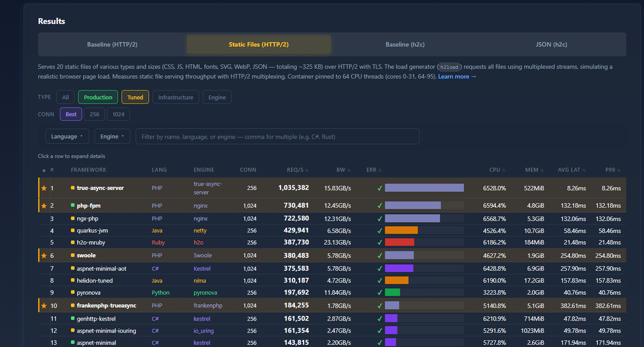Image resolution: width=644 pixels, height=347 pixels.
Task: Click the ENGINE column header
Action: (204, 170)
